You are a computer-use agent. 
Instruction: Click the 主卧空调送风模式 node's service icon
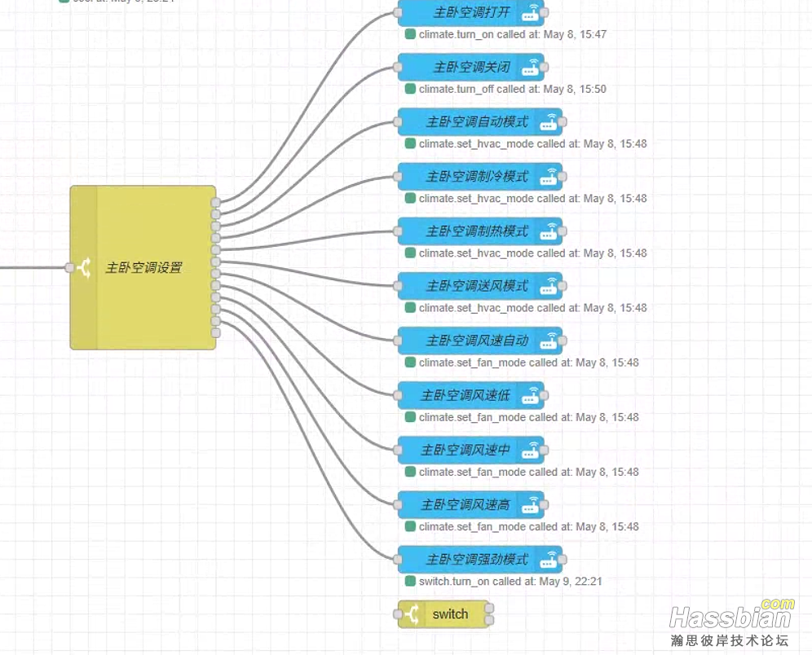pyautogui.click(x=549, y=286)
